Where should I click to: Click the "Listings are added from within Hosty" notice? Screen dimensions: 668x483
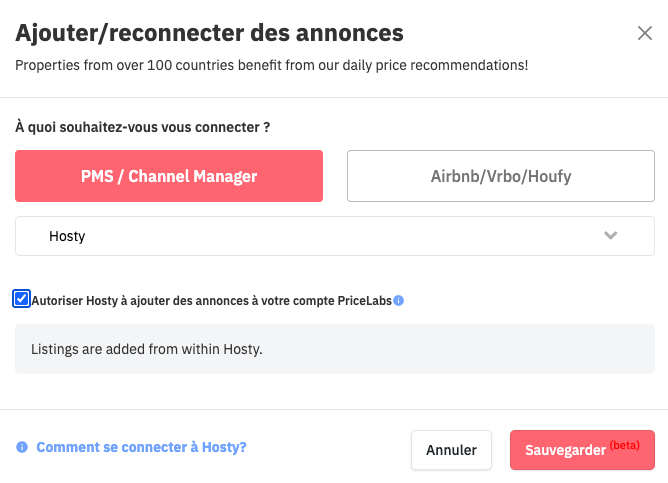(147, 349)
